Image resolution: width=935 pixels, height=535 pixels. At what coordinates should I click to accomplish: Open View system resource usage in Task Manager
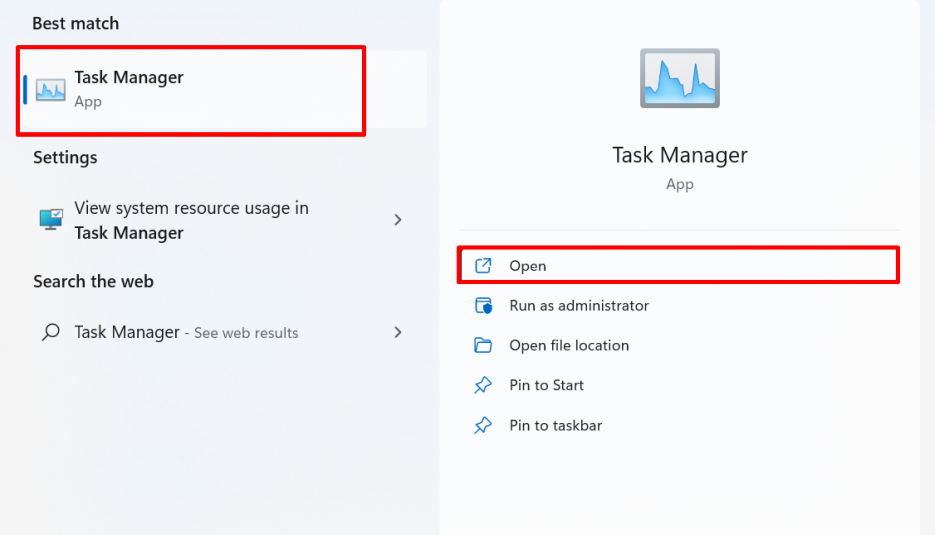click(190, 220)
